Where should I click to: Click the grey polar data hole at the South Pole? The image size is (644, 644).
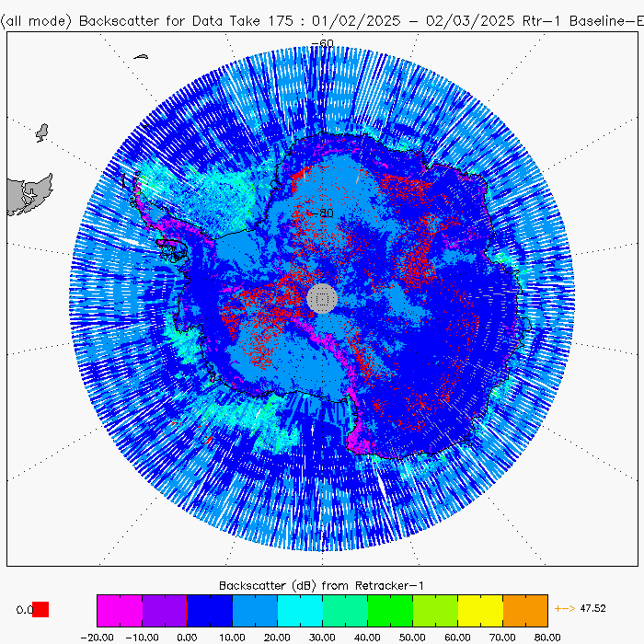pos(322,299)
